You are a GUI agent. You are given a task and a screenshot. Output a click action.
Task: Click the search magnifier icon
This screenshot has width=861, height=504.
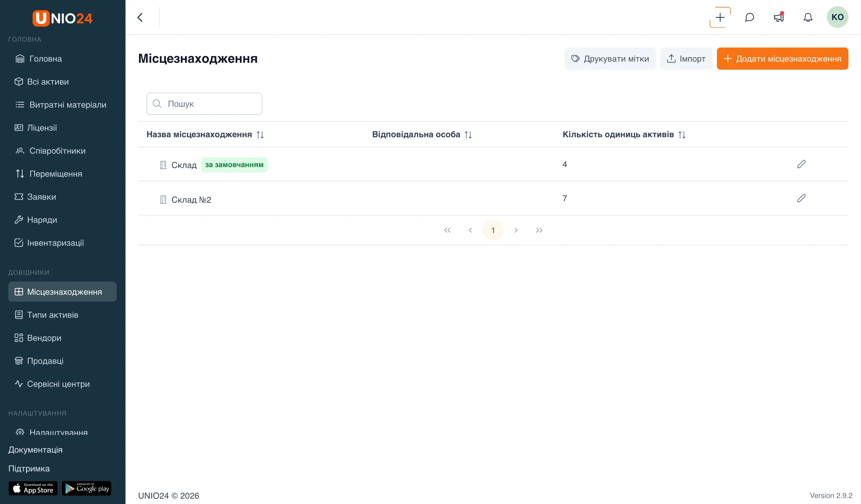tap(157, 103)
